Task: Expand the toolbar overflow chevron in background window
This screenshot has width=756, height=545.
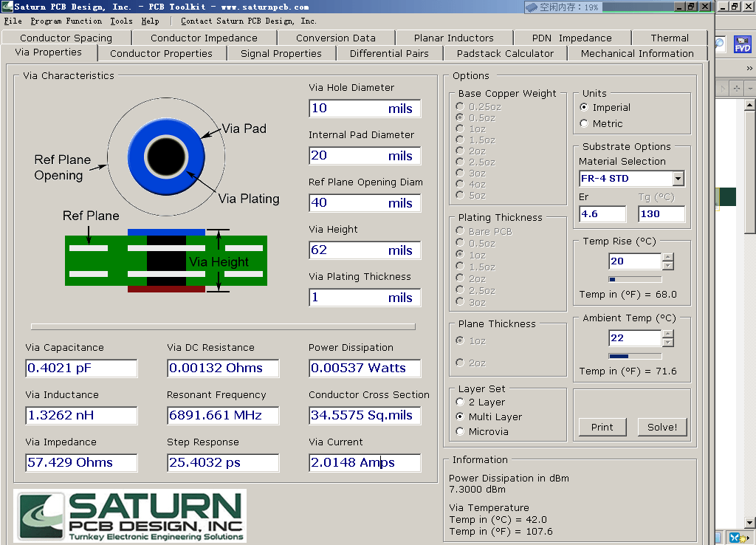Action: pyautogui.click(x=749, y=68)
